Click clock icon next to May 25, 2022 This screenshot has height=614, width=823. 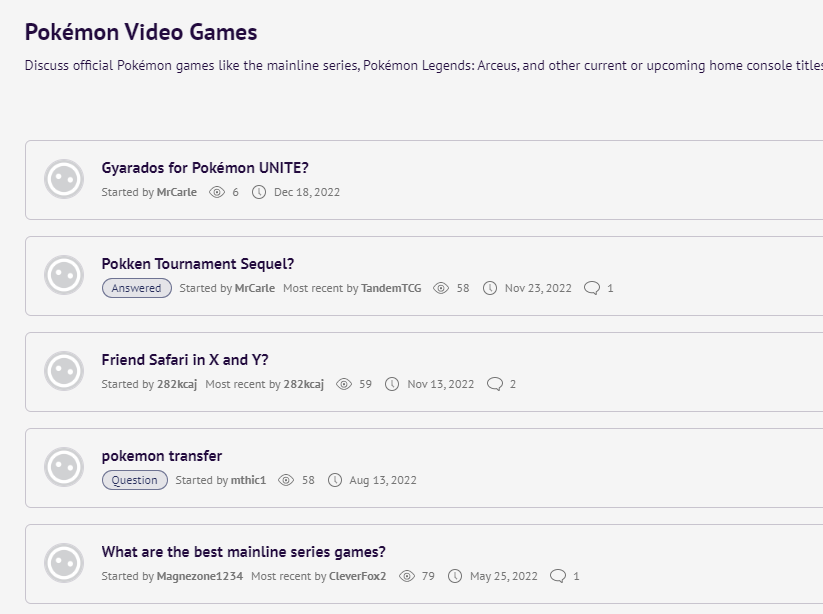point(455,577)
